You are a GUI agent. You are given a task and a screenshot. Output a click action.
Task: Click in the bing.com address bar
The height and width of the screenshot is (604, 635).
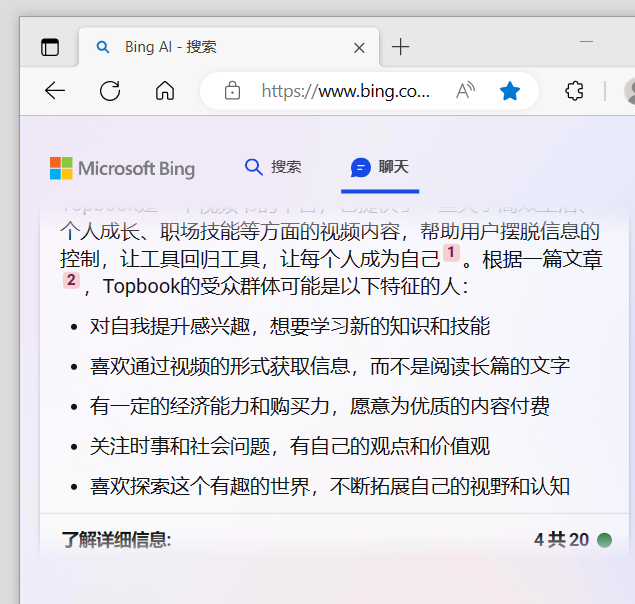(345, 91)
